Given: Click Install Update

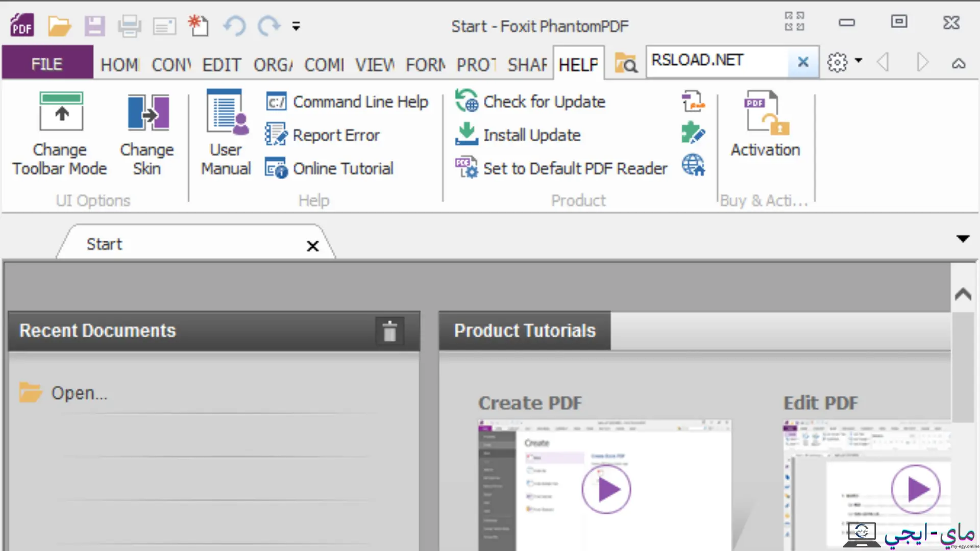Looking at the screenshot, I should pyautogui.click(x=518, y=135).
